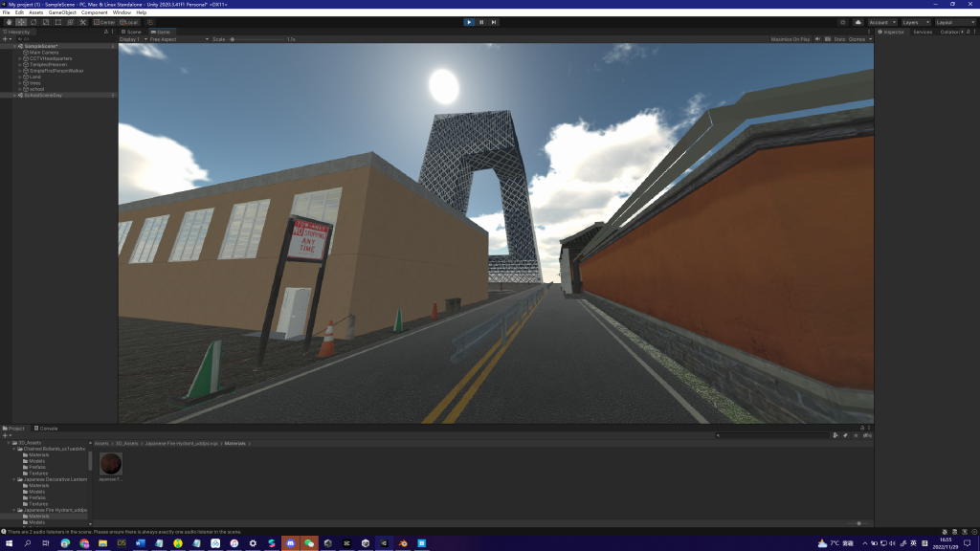Click the Step forward button
980x551 pixels.
click(494, 22)
